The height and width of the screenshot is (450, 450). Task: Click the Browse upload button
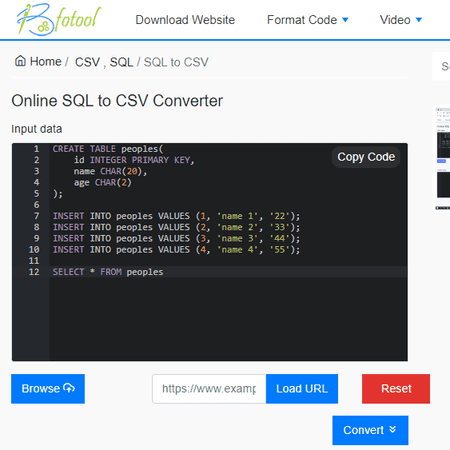pos(48,389)
